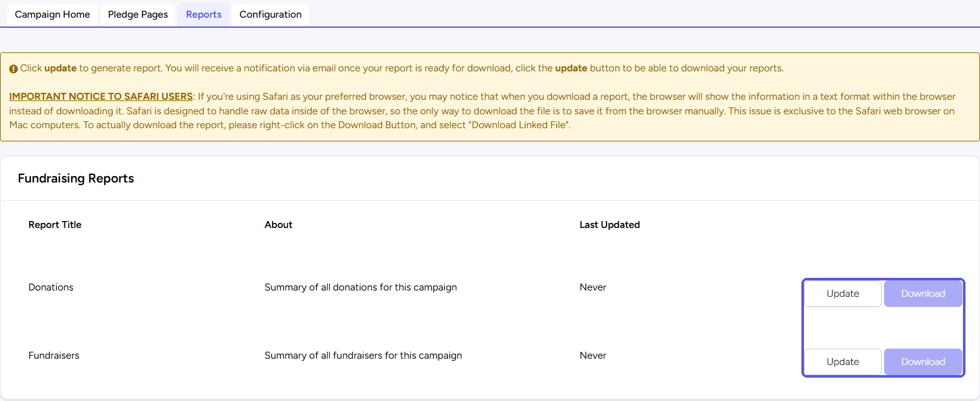Update the Fundraisers report

click(843, 362)
